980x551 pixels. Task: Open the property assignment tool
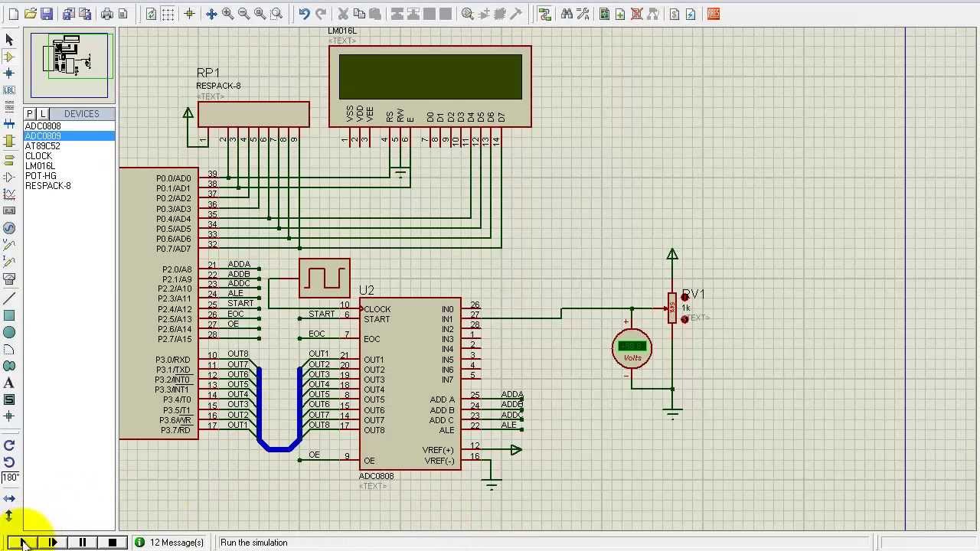tap(583, 14)
